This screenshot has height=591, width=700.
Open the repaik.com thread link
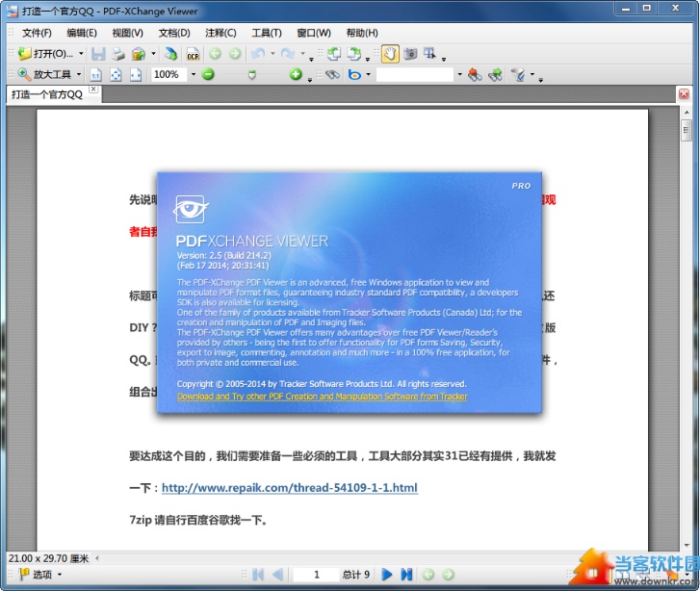coord(290,488)
